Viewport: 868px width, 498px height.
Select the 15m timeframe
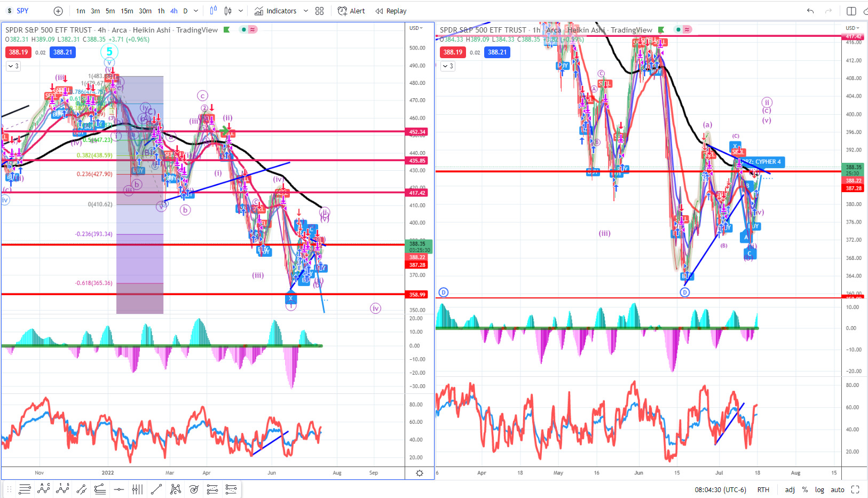tap(127, 11)
